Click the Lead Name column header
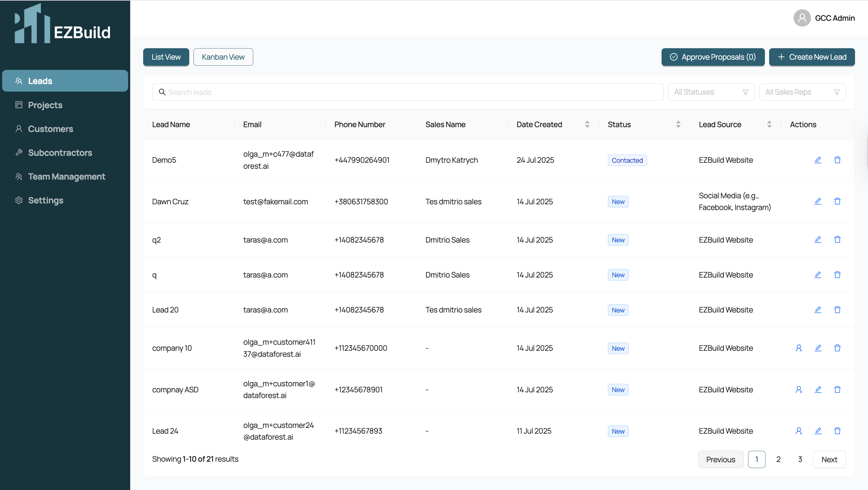Screen dimensions: 868x490 click(x=171, y=124)
